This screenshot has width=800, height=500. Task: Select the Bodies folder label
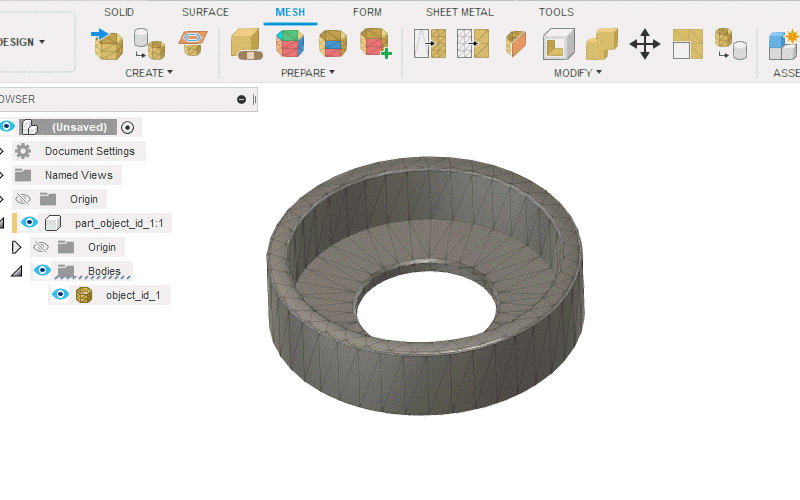(x=104, y=271)
